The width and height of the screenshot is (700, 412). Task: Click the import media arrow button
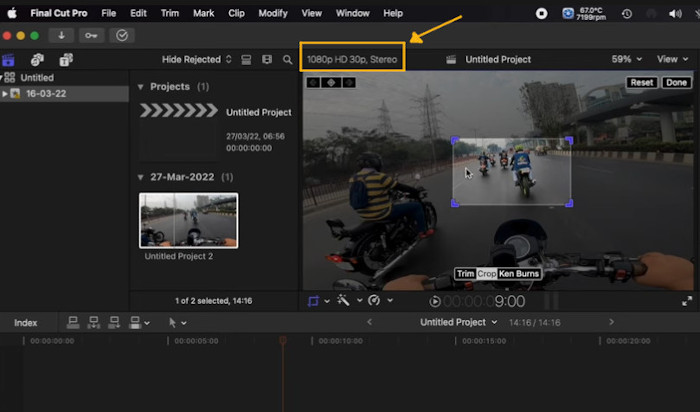[x=61, y=35]
